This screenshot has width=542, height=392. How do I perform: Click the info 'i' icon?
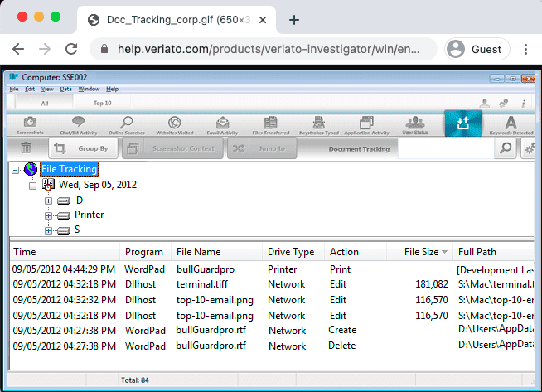point(524,103)
